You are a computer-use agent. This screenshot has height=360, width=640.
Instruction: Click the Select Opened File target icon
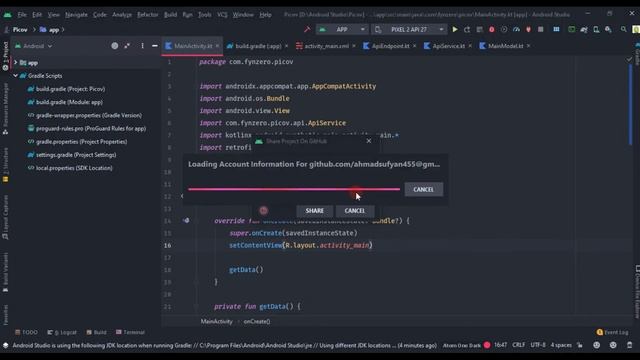[115, 46]
